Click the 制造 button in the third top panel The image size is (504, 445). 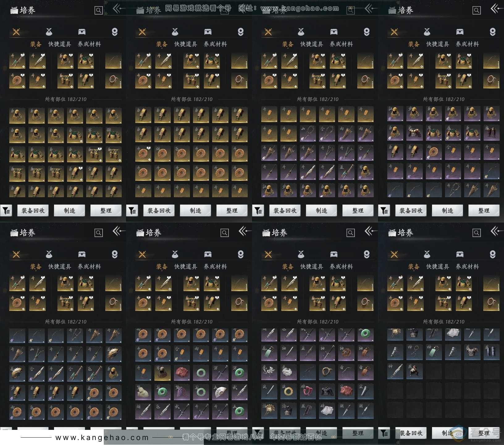321,211
